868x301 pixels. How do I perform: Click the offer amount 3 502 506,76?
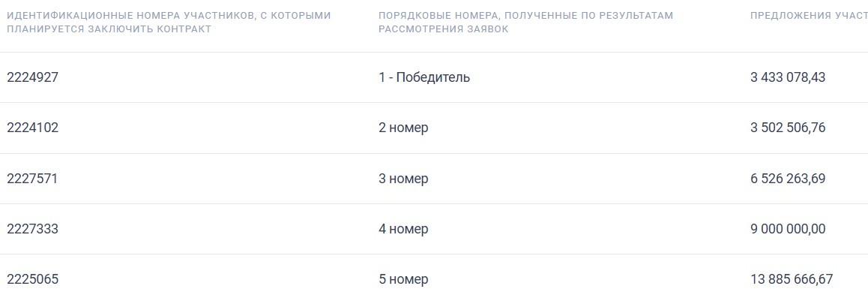(788, 128)
